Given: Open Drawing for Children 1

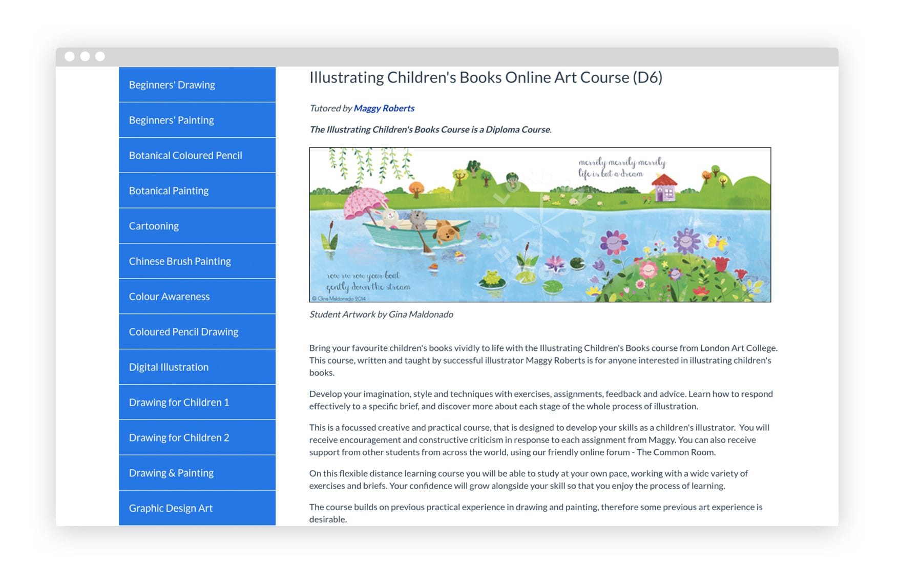Looking at the screenshot, I should [197, 403].
